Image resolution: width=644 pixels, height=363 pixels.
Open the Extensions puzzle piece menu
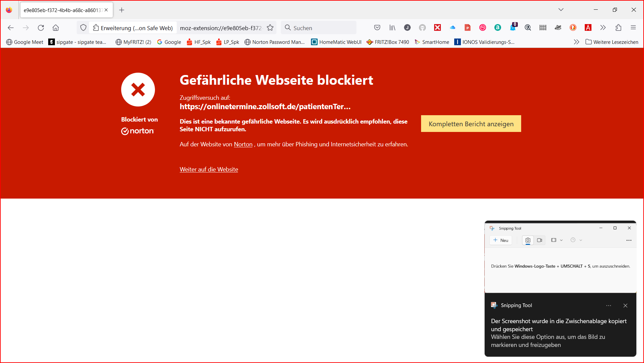pos(618,28)
